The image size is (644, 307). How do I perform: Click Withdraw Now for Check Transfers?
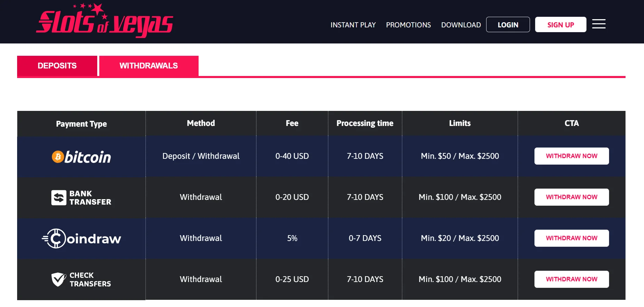[x=571, y=279]
